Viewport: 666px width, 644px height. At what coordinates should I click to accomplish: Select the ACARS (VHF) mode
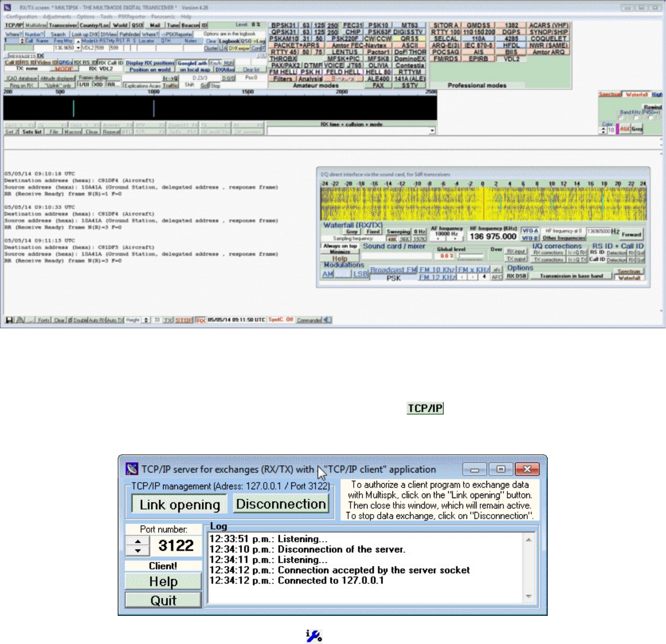548,25
